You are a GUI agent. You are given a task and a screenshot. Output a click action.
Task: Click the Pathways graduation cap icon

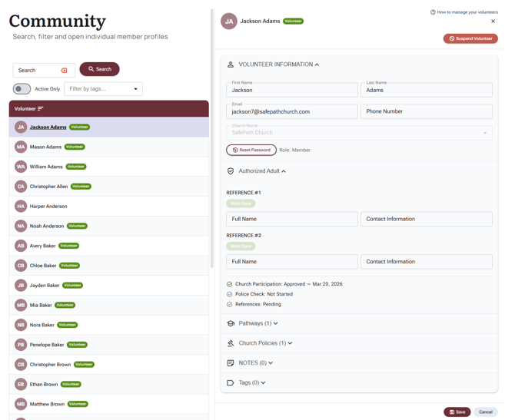tap(231, 323)
